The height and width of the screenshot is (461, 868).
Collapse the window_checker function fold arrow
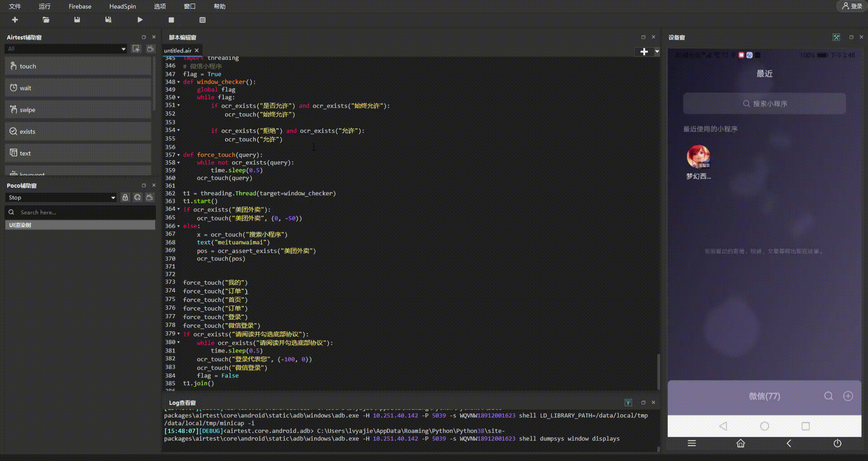coord(179,82)
